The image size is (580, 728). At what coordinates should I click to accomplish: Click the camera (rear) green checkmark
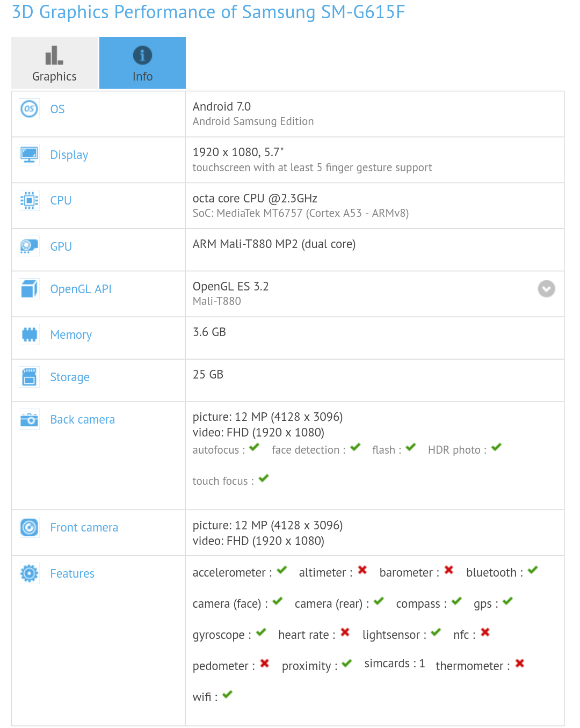(x=379, y=601)
